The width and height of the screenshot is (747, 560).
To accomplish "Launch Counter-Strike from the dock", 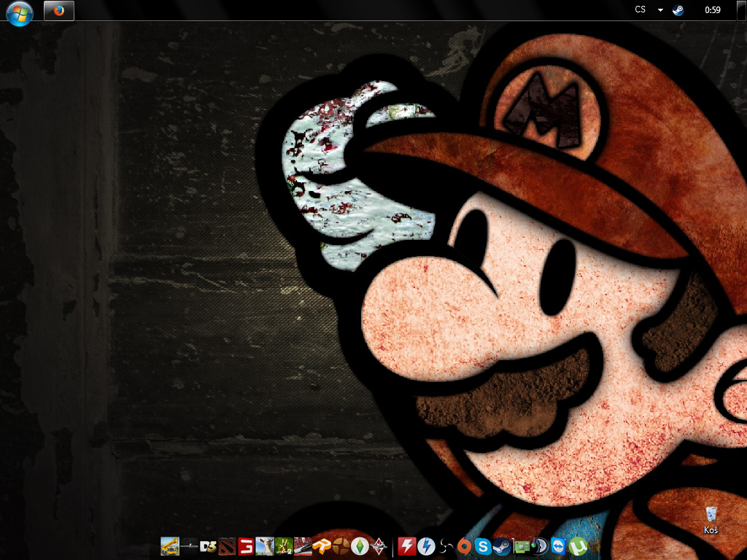I will click(189, 546).
